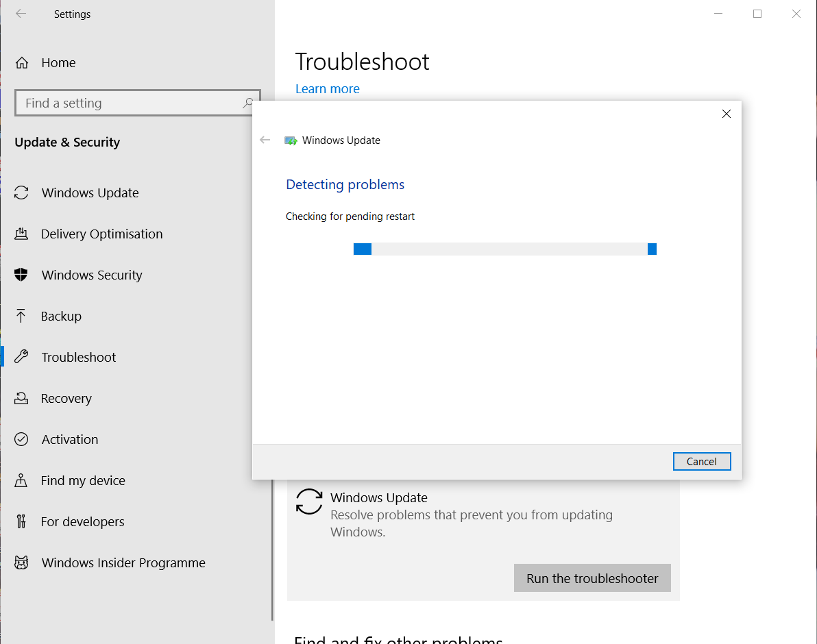Image resolution: width=817 pixels, height=644 pixels.
Task: Close the Windows Update troubleshooter dialog
Action: pyautogui.click(x=727, y=114)
